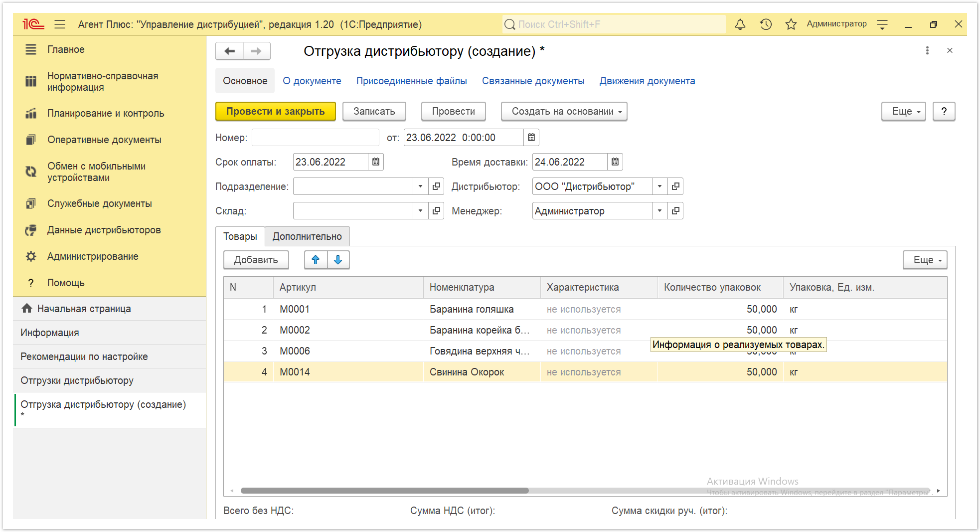Move the row up with the blue arrow
The image size is (980, 532).
[316, 260]
